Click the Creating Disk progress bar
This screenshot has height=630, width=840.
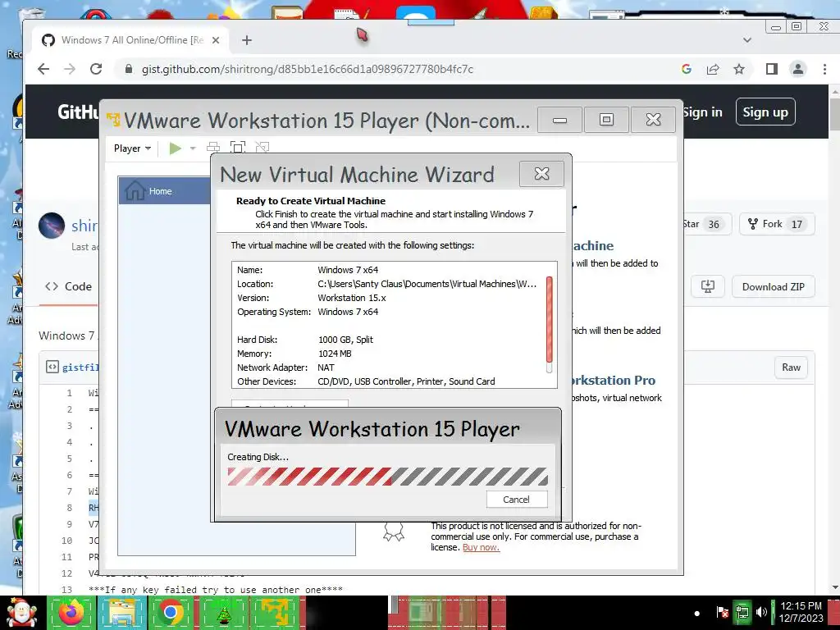[387, 477]
